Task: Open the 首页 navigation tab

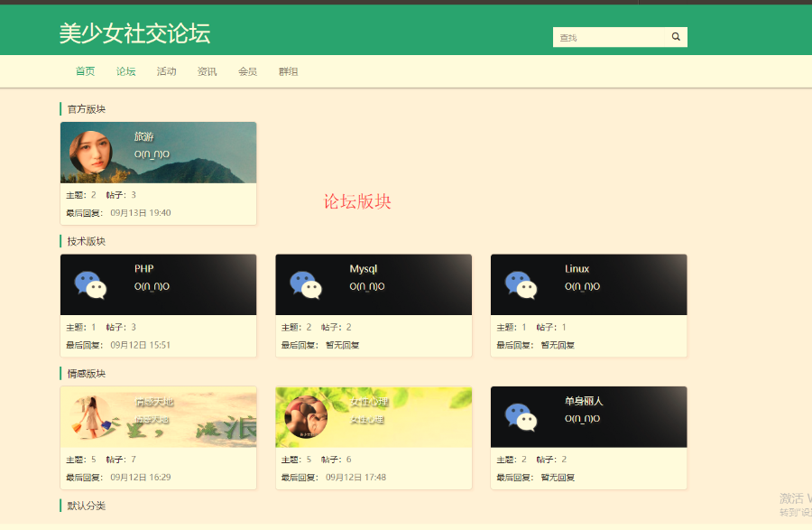Action: tap(85, 71)
